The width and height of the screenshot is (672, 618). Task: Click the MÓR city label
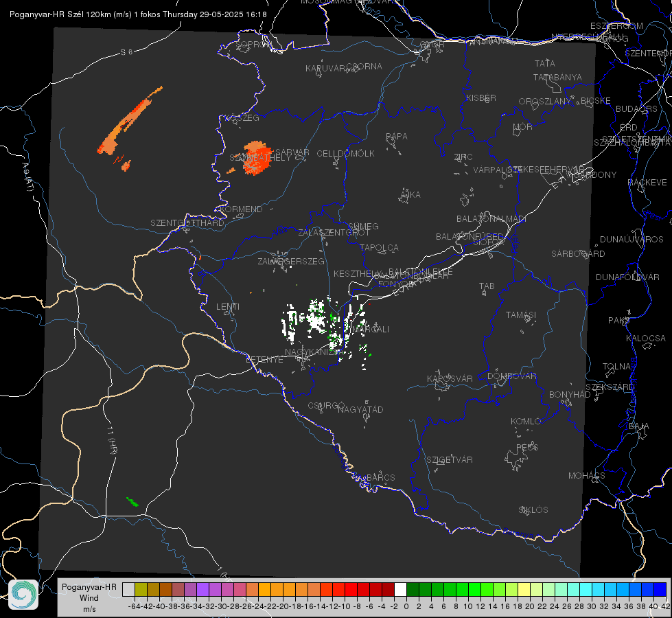(523, 127)
